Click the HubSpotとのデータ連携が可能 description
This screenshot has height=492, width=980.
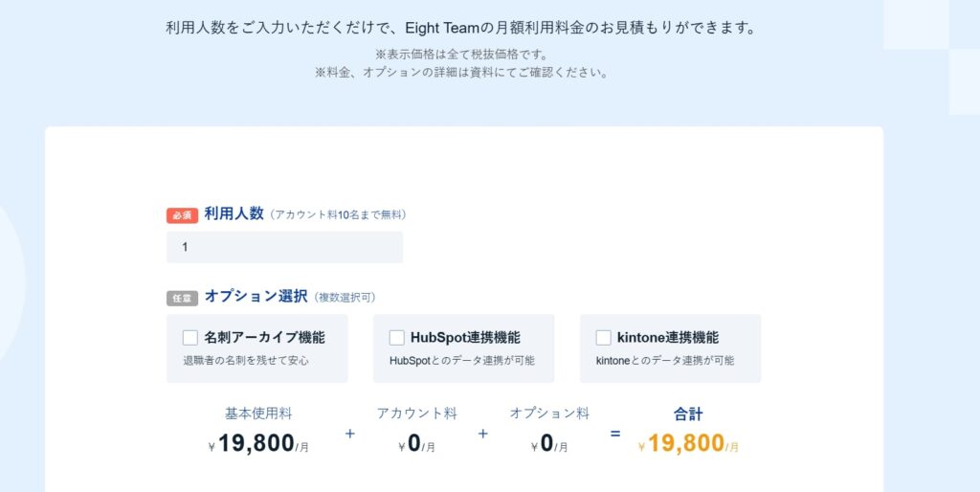[462, 361]
